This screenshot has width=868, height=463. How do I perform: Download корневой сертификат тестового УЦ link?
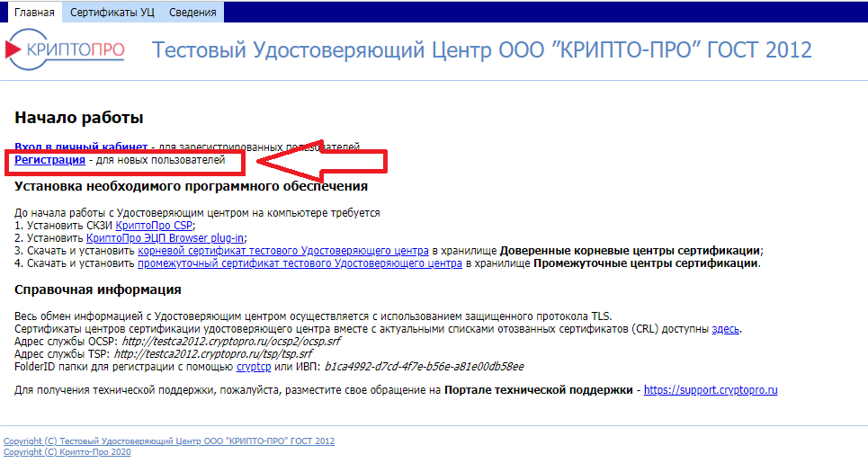click(x=282, y=251)
